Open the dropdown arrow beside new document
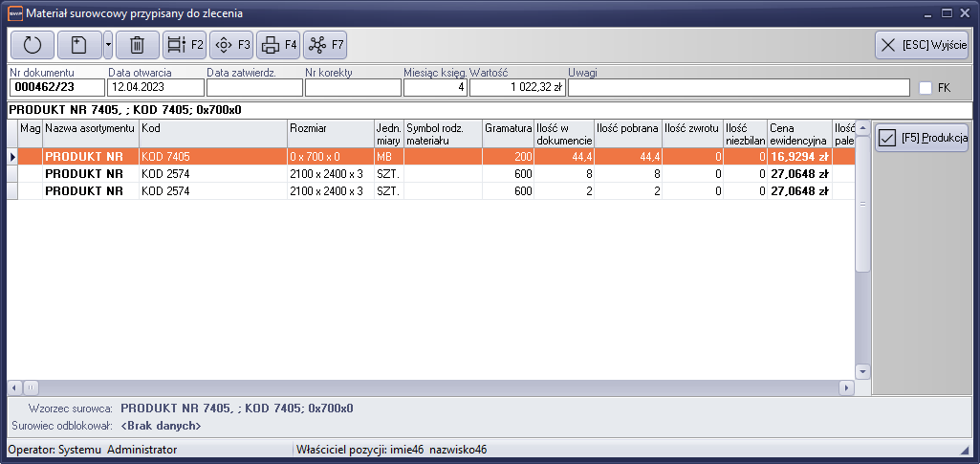 [108, 45]
